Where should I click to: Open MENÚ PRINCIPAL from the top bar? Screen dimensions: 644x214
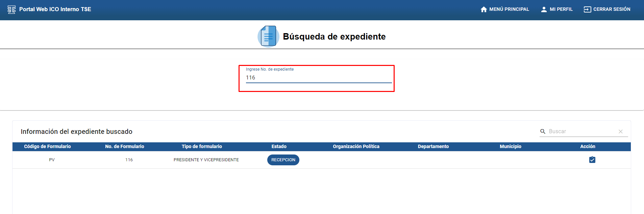click(509, 9)
